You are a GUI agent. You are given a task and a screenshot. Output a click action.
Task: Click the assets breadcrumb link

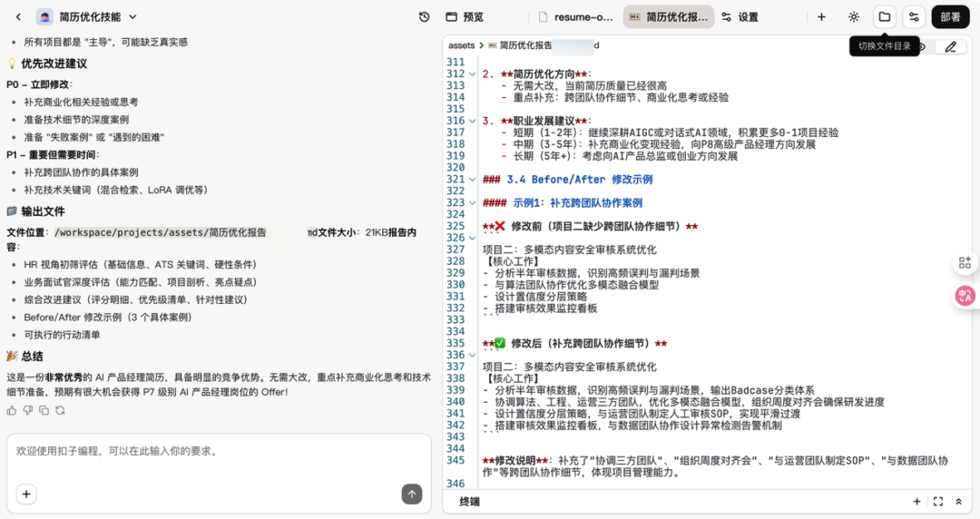coord(461,45)
